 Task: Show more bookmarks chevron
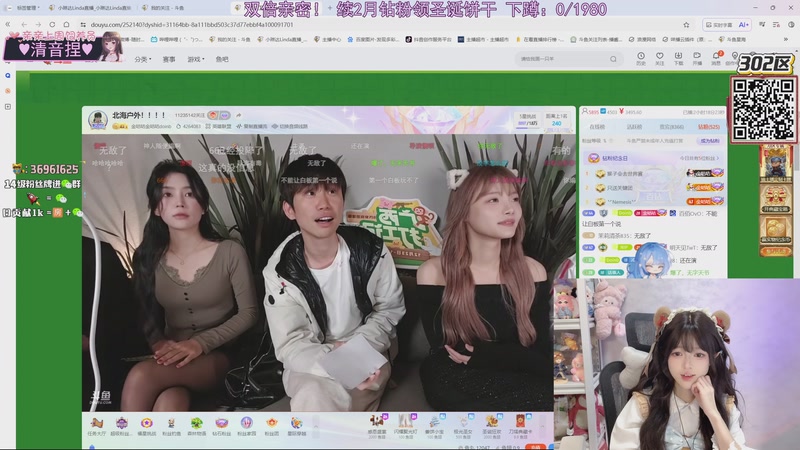(x=785, y=39)
